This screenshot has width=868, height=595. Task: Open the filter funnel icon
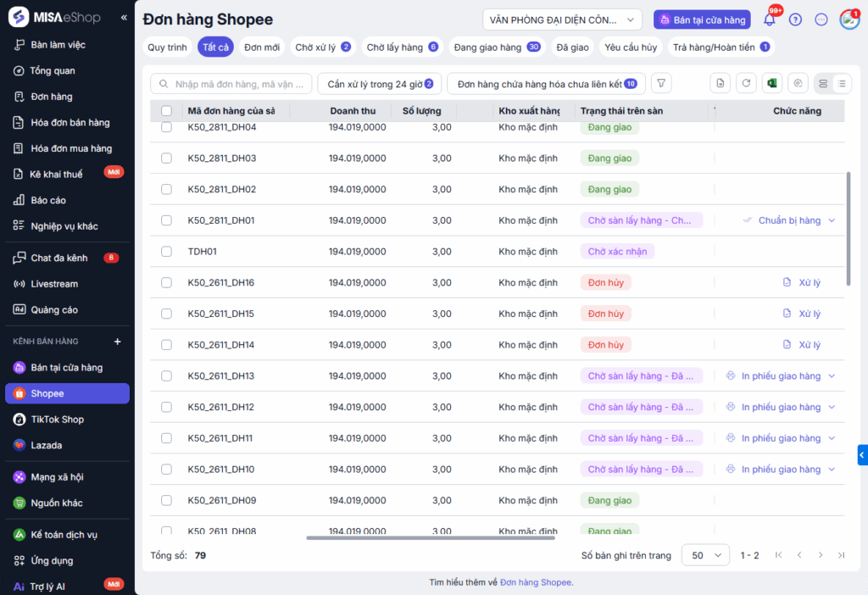661,83
